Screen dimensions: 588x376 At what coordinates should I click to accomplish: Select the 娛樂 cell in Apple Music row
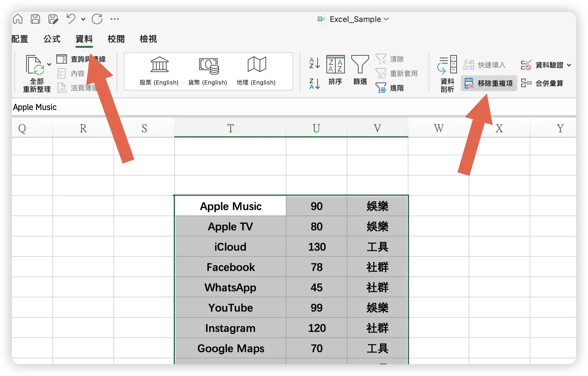pos(377,206)
